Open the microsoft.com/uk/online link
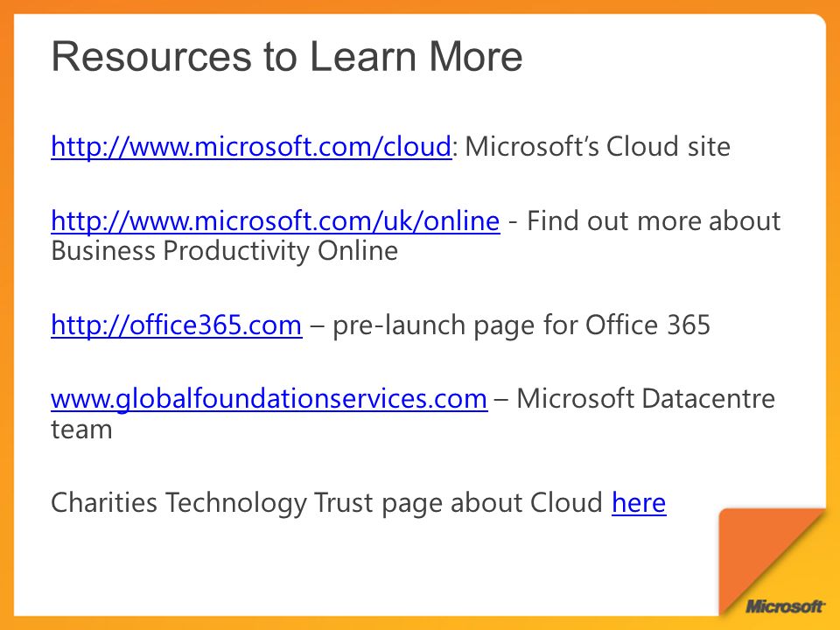 (x=276, y=220)
